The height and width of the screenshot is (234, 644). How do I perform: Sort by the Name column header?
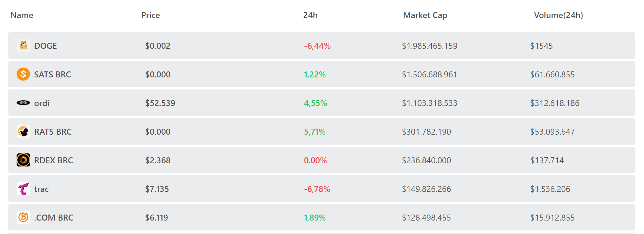click(x=22, y=15)
